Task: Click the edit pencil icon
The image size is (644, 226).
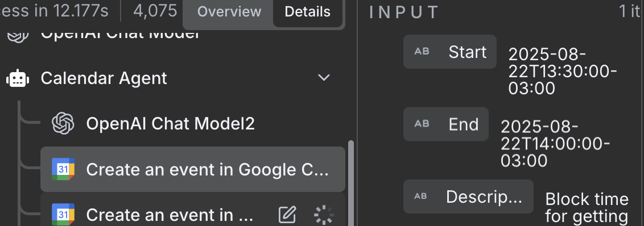Action: [x=287, y=215]
